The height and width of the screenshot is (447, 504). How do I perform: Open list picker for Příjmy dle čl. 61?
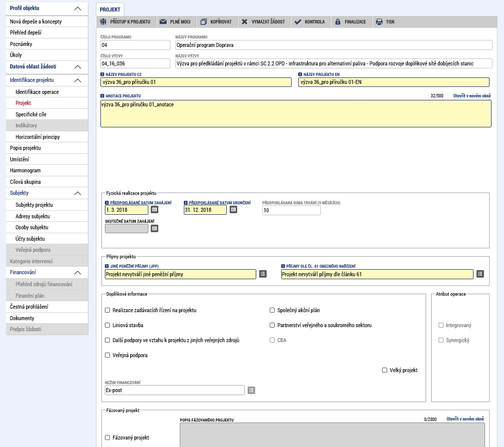[480, 274]
